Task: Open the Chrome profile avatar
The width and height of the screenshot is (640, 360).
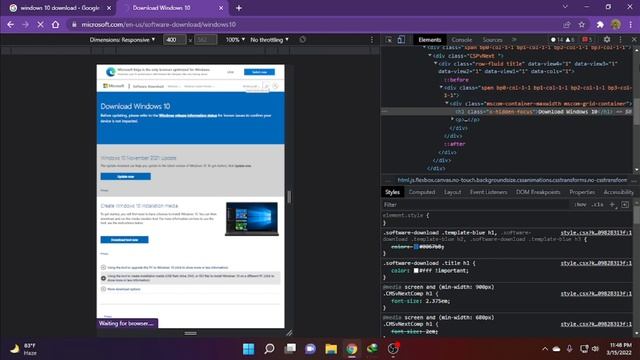Action: click(616, 24)
